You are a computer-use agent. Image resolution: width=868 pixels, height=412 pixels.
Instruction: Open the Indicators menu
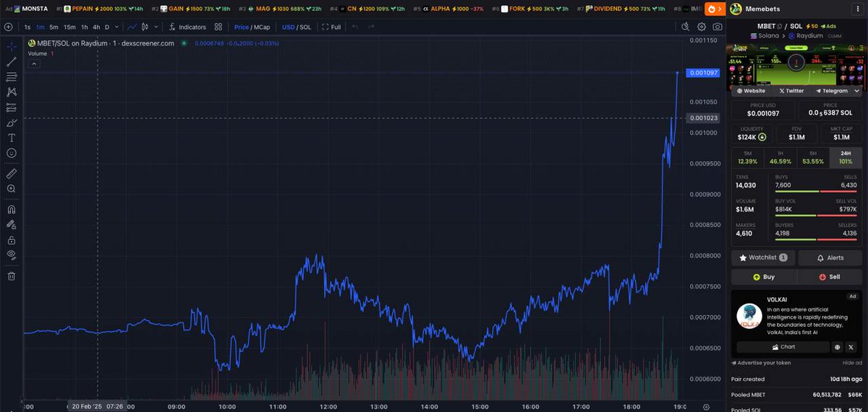(187, 27)
